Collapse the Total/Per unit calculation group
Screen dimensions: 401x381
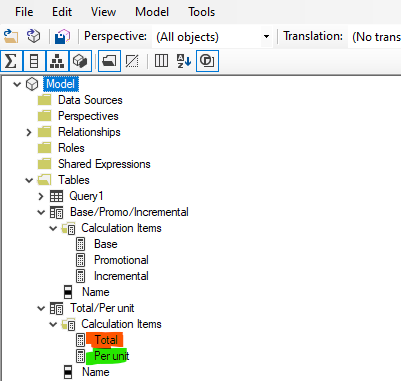[x=41, y=308]
